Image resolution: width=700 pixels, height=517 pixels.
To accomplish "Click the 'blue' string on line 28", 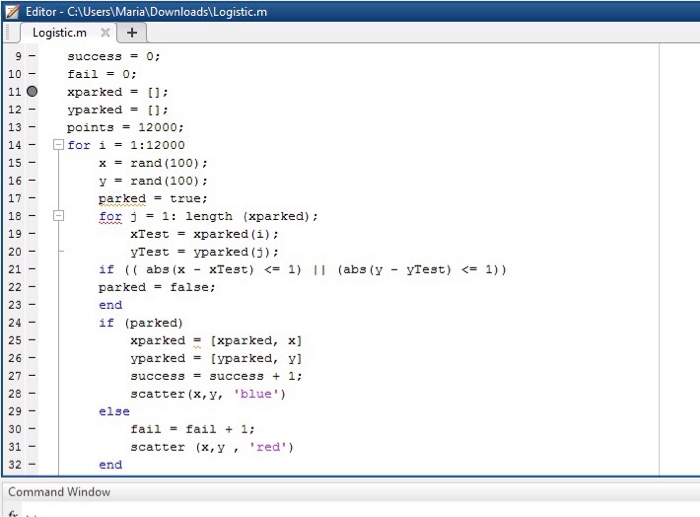I will pos(256,394).
